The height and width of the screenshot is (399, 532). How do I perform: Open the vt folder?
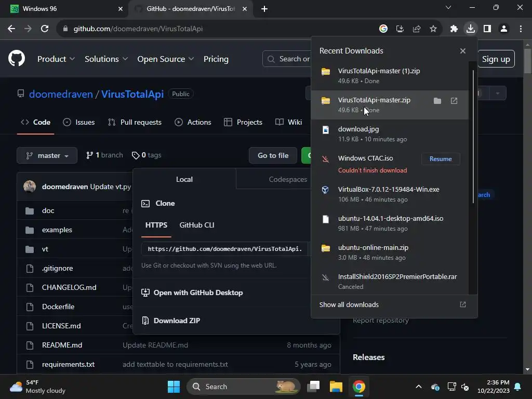(45, 249)
